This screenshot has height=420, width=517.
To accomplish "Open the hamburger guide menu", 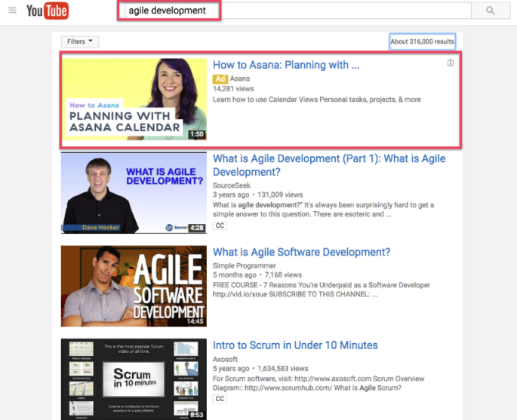I will point(13,11).
